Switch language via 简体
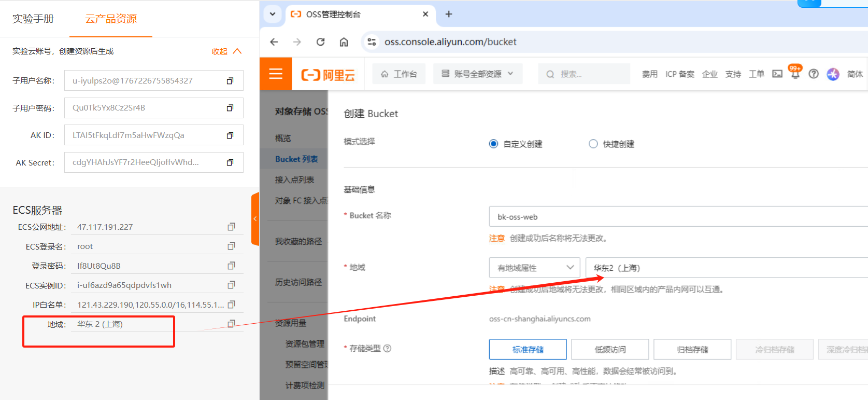 [855, 74]
